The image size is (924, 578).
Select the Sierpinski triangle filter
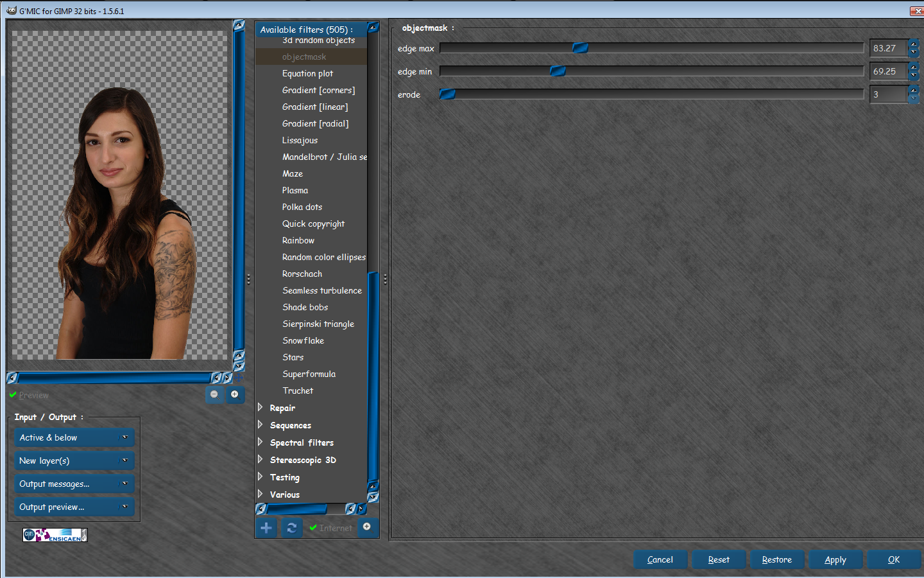[318, 324]
